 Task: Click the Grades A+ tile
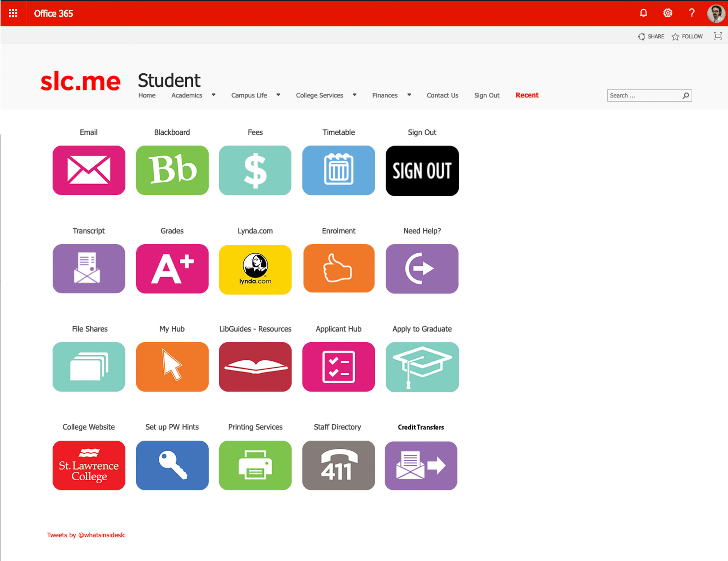point(172,269)
